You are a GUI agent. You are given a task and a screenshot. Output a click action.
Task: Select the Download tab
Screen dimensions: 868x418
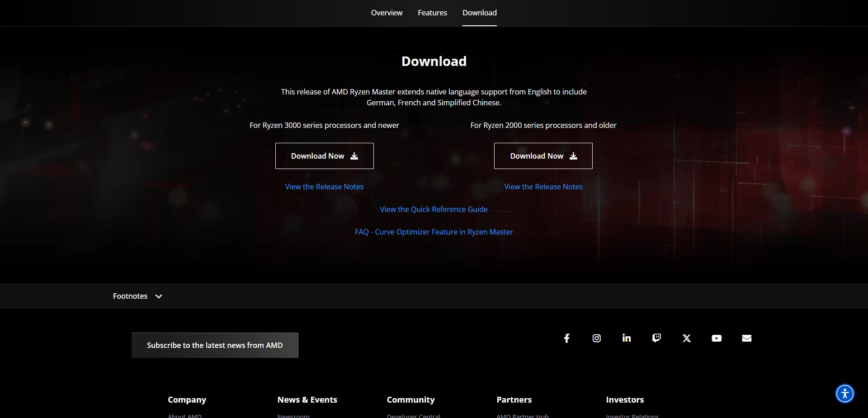pyautogui.click(x=479, y=13)
